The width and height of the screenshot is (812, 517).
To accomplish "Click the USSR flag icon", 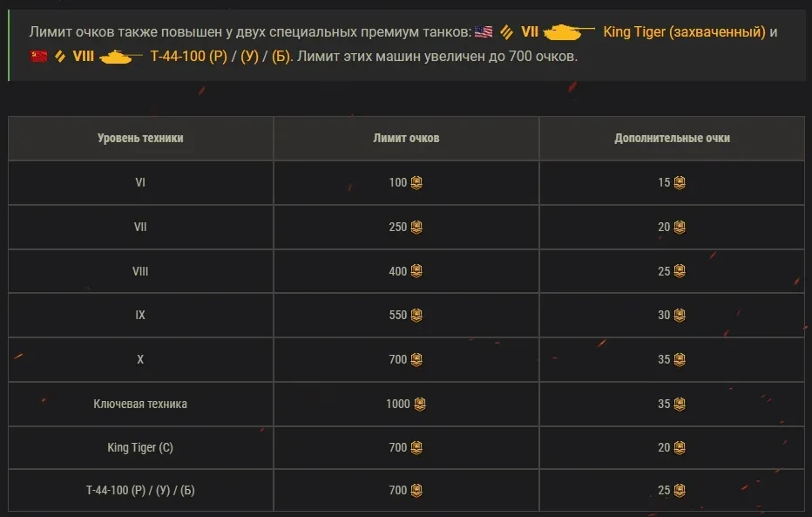I will (x=38, y=57).
